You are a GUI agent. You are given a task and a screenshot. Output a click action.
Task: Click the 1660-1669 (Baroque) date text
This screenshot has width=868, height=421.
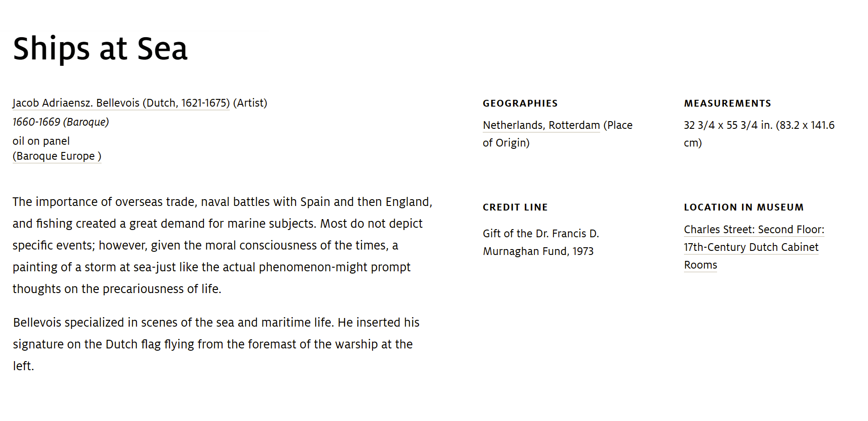[x=61, y=122]
